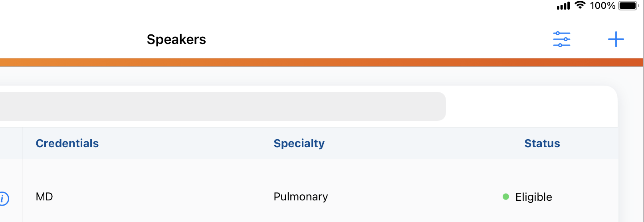Tap the plus icon to add speaker

click(616, 39)
